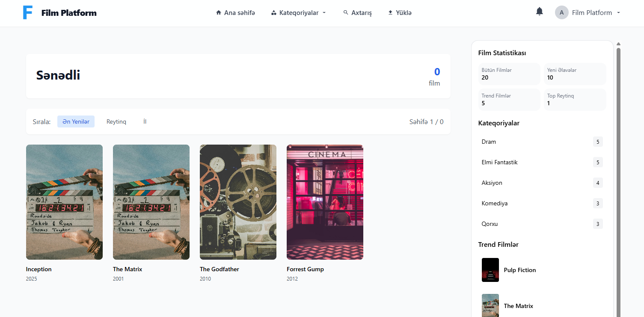The image size is (644, 317).
Task: Expand the Film Platform account dropdown arrow
Action: pyautogui.click(x=618, y=13)
